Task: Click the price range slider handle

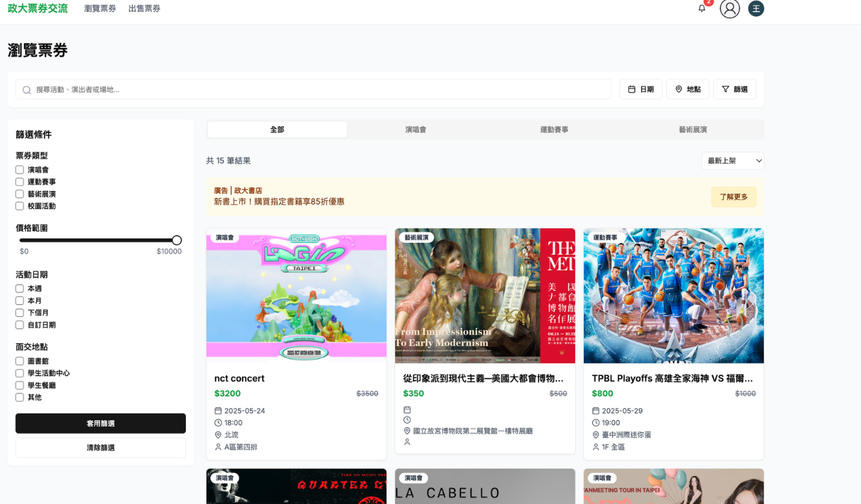Action: tap(177, 240)
